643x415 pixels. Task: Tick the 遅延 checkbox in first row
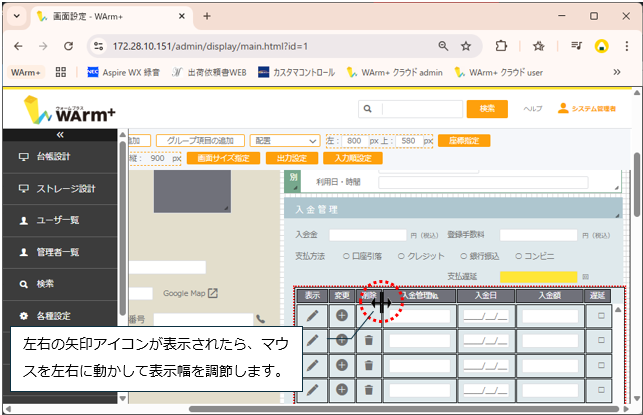[x=601, y=315]
